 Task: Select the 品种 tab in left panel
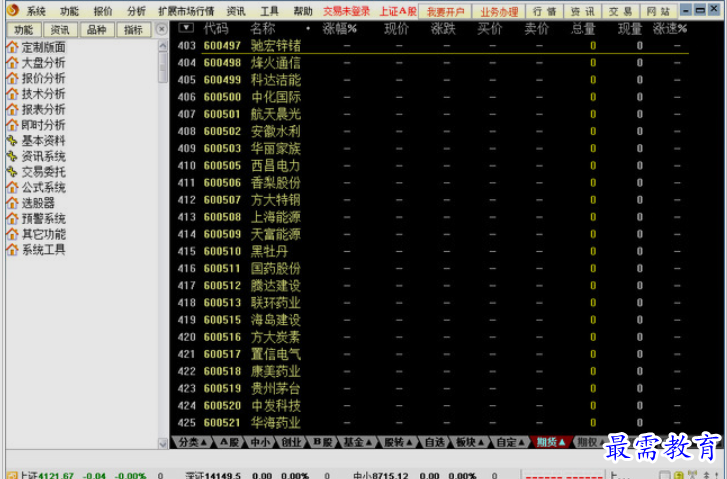click(96, 30)
